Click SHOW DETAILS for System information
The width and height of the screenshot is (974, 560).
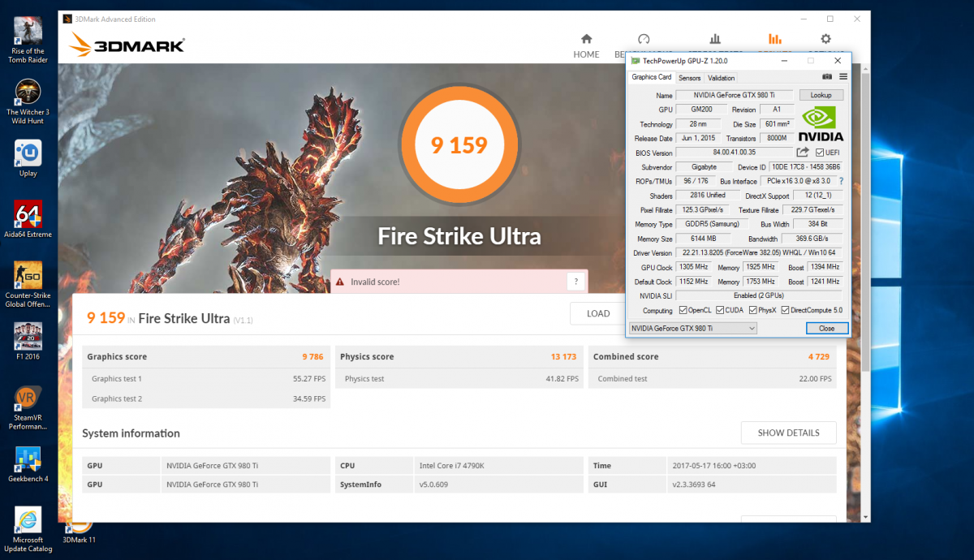click(x=788, y=433)
